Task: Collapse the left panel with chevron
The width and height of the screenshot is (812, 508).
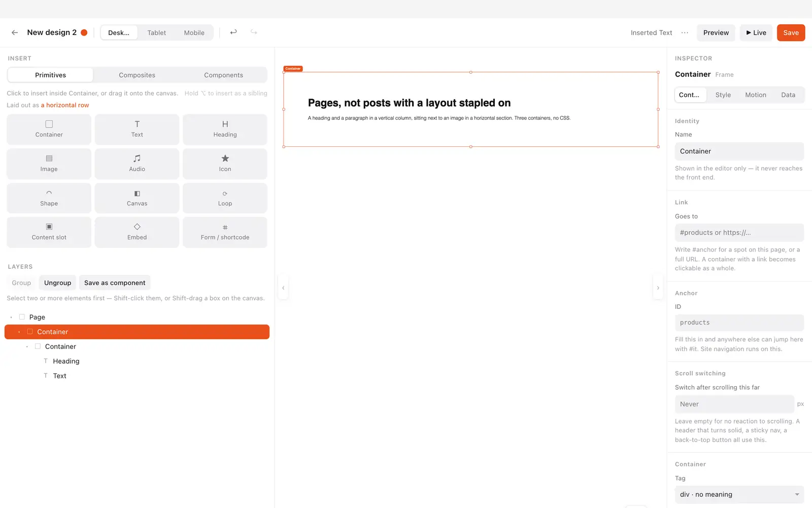Action: click(283, 288)
